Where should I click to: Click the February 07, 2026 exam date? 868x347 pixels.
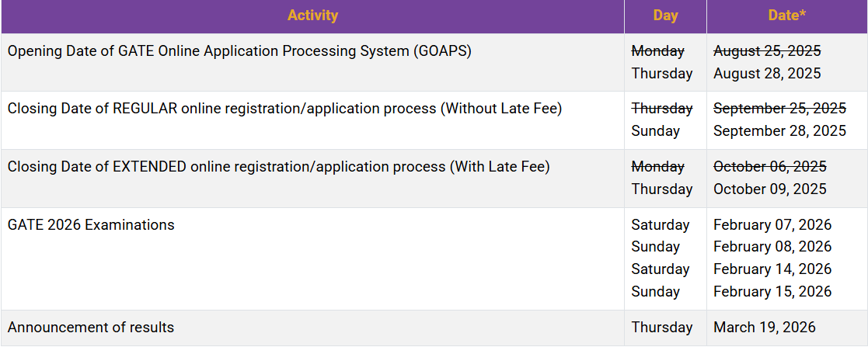point(772,224)
